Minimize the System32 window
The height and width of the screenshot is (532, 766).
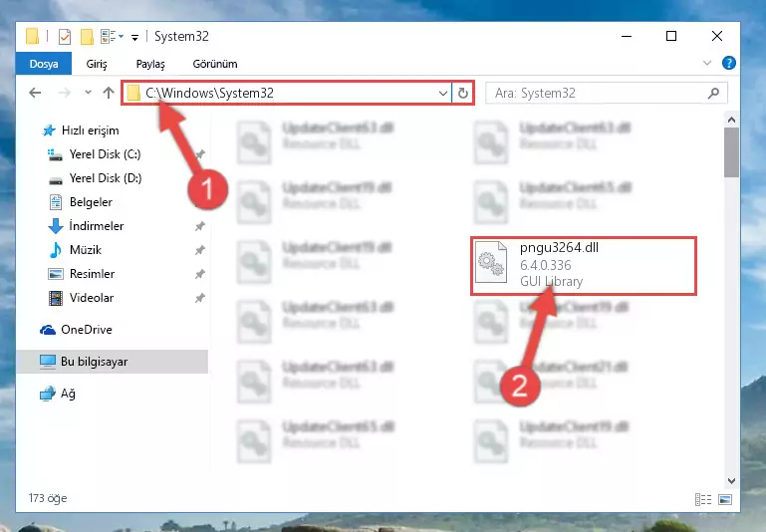(627, 36)
